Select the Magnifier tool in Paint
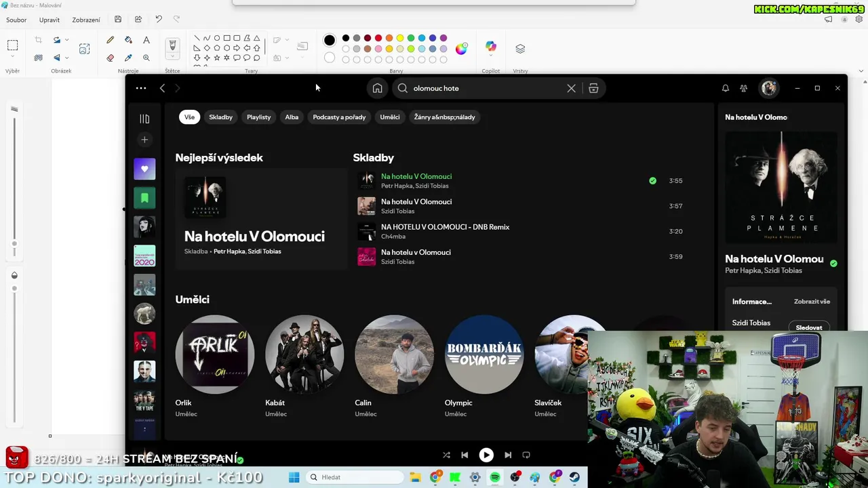Viewport: 868px width, 488px height. pos(146,58)
